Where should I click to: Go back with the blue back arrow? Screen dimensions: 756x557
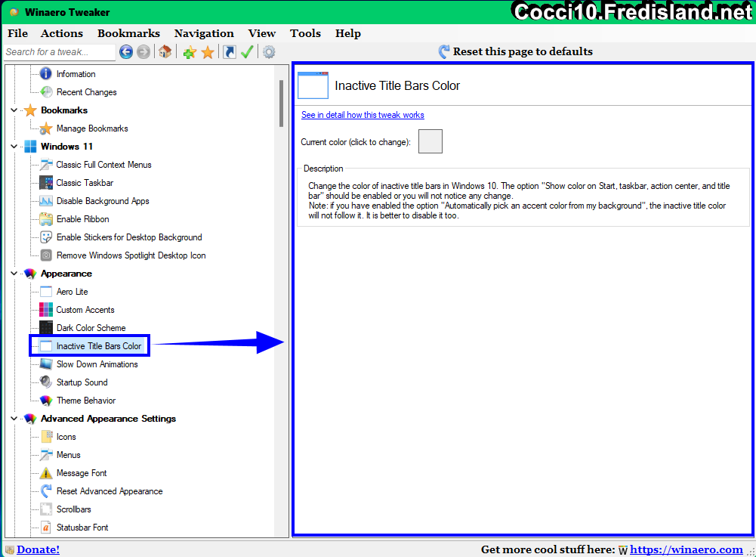(x=126, y=51)
